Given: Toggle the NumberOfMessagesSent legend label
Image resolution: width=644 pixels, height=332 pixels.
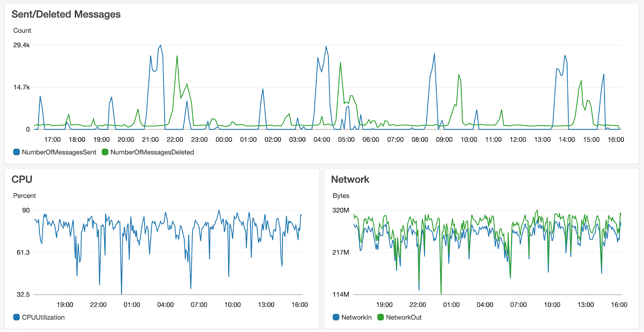Looking at the screenshot, I should click(59, 152).
